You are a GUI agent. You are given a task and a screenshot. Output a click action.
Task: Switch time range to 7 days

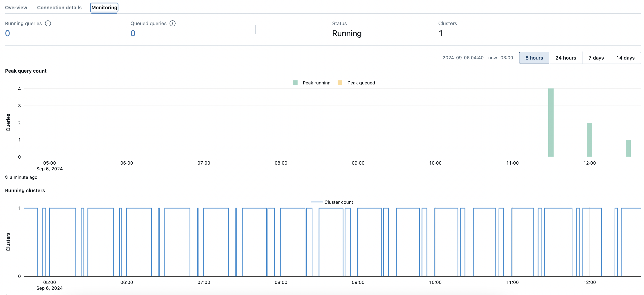tap(596, 58)
